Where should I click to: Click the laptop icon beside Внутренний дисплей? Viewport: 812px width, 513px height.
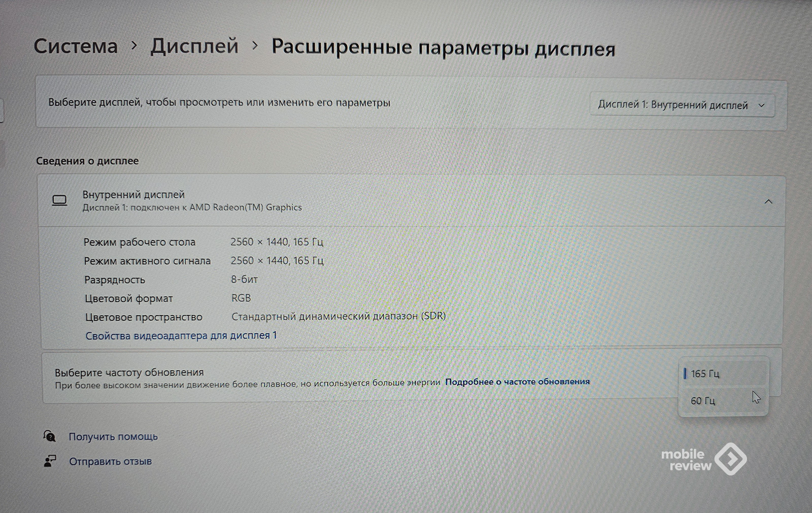click(59, 200)
